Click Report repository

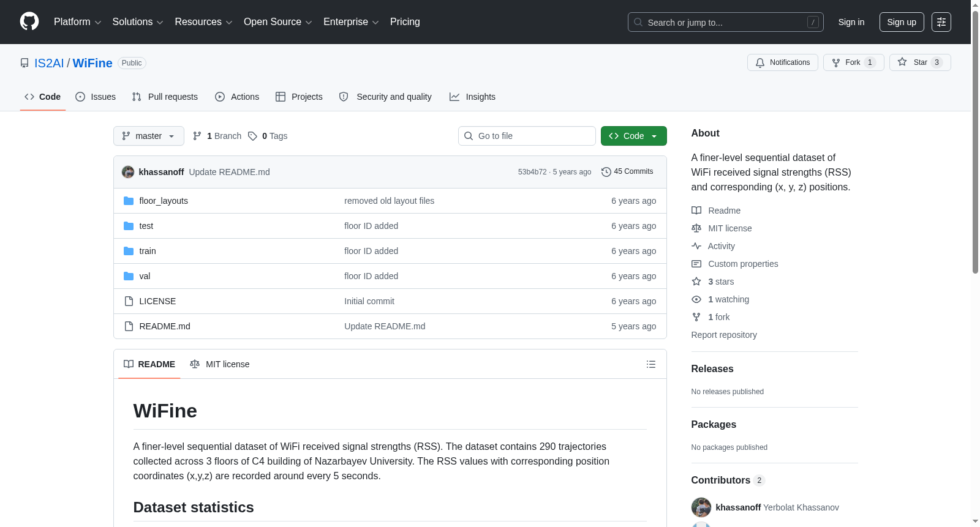tap(724, 335)
